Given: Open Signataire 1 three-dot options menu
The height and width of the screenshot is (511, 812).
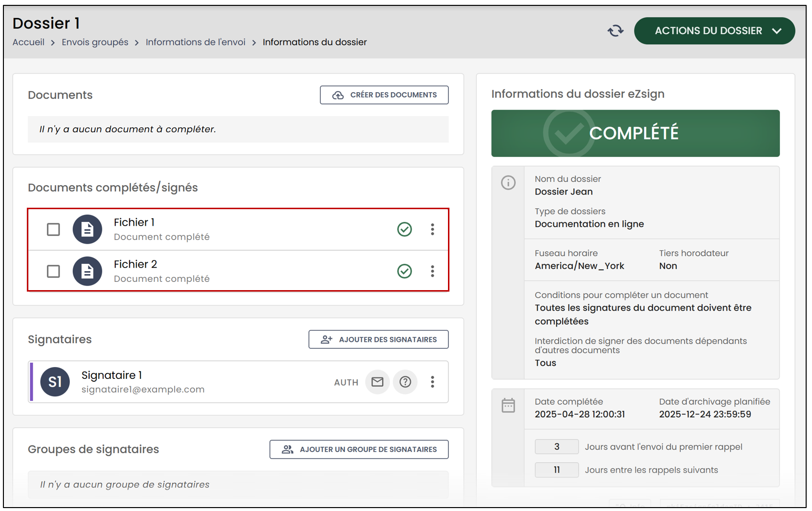Looking at the screenshot, I should [432, 382].
